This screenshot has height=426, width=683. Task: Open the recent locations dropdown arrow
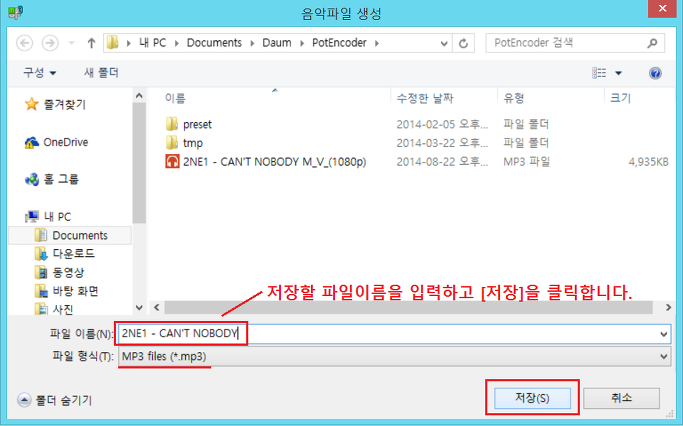(71, 43)
